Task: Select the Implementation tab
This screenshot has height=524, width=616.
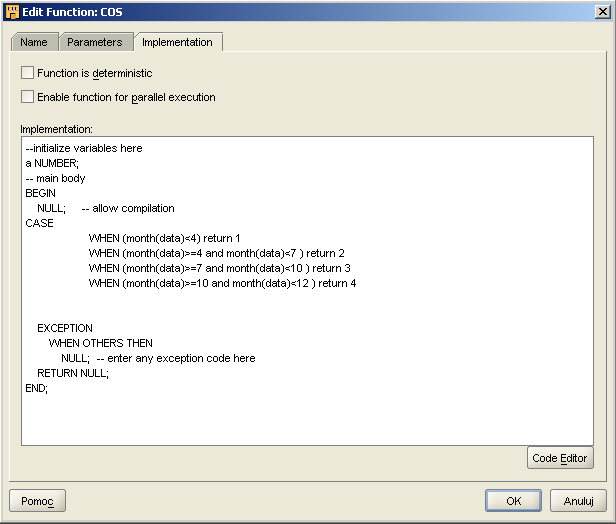Action: pos(177,42)
